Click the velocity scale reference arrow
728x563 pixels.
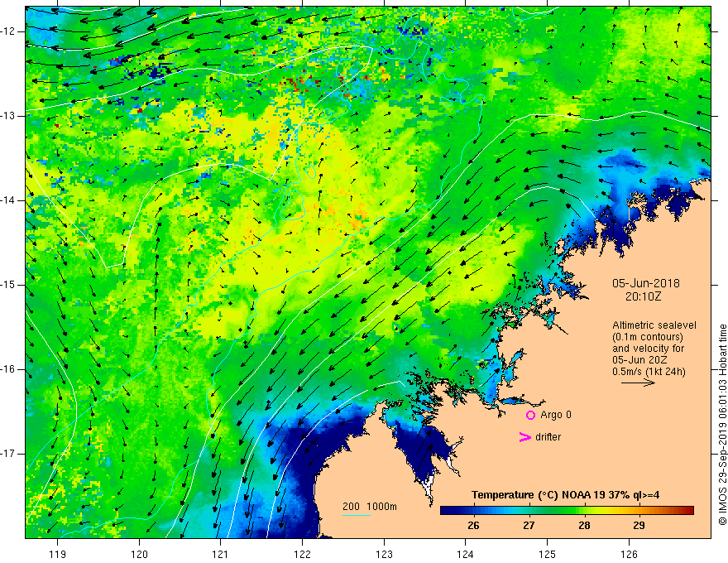pos(638,383)
